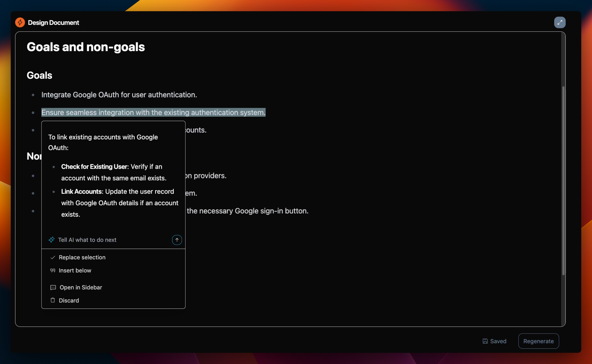Click the orange lightning bolt app icon
Image resolution: width=592 pixels, height=364 pixels.
coord(20,22)
